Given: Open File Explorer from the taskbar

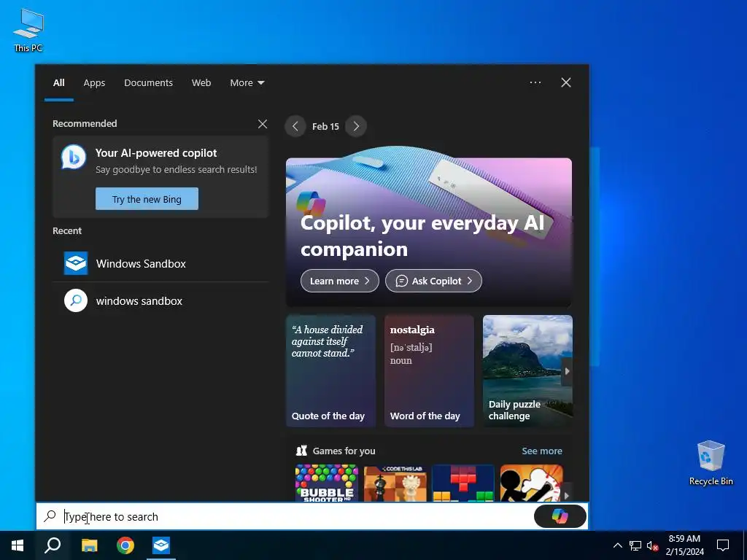Looking at the screenshot, I should coord(90,545).
